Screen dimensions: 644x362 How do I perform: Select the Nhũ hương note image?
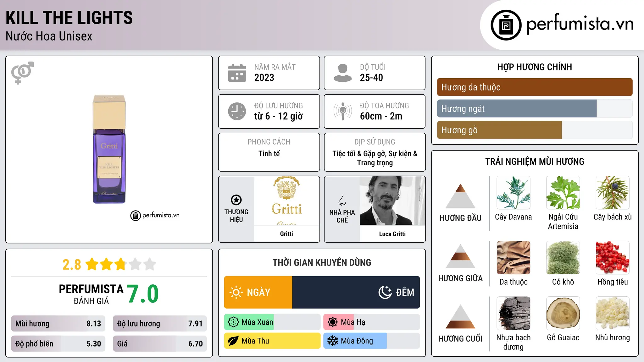pyautogui.click(x=613, y=313)
